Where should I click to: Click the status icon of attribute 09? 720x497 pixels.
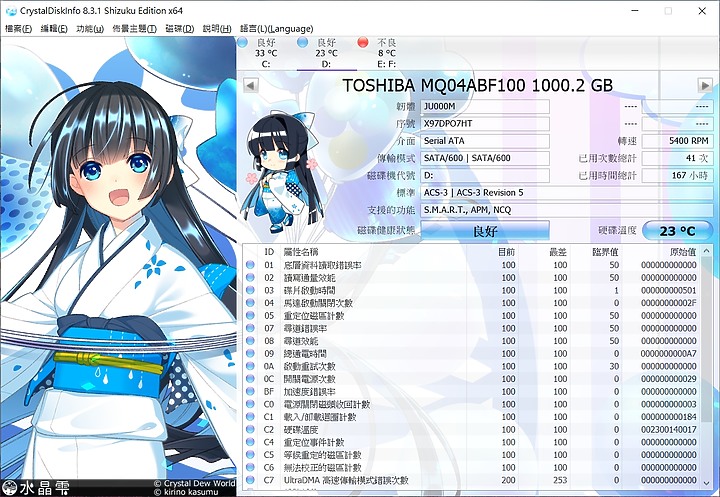coord(250,354)
